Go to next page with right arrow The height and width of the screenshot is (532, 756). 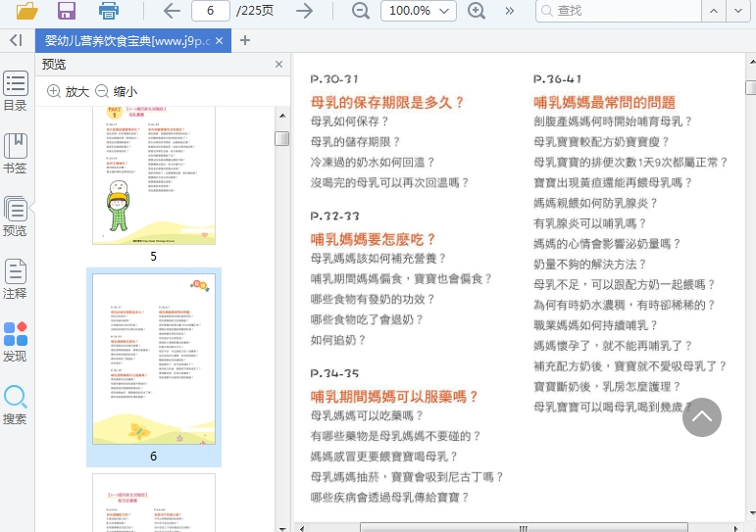(x=304, y=11)
